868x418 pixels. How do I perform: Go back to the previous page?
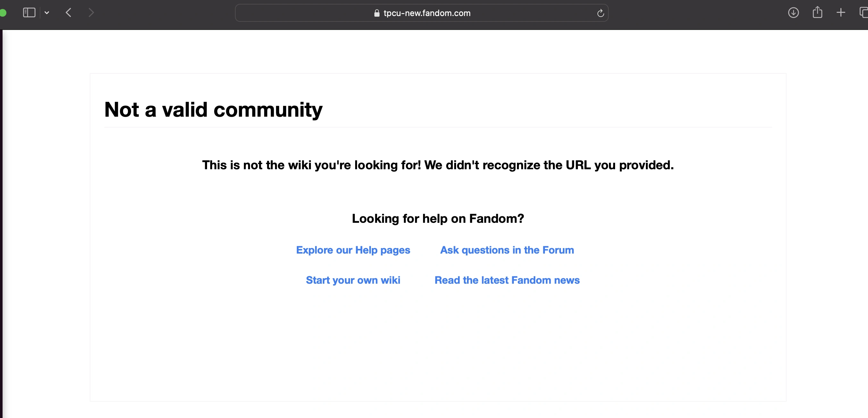click(68, 13)
